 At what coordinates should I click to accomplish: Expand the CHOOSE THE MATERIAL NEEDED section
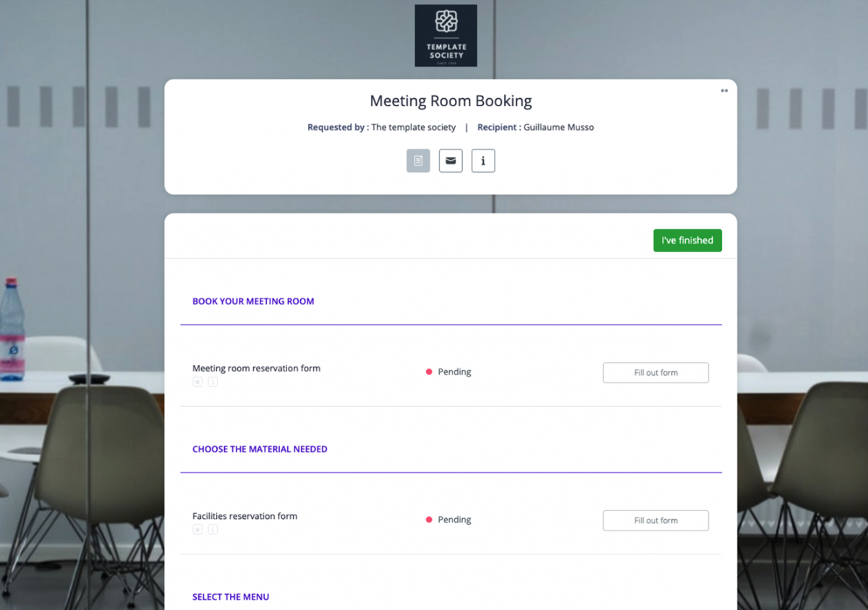260,449
